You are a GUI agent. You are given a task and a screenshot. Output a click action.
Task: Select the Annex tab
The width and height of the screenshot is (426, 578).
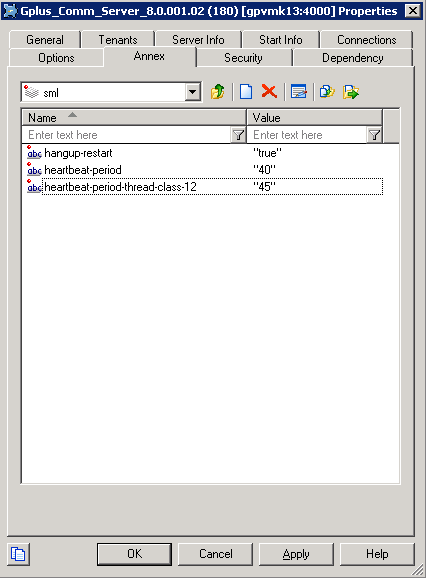pyautogui.click(x=149, y=56)
